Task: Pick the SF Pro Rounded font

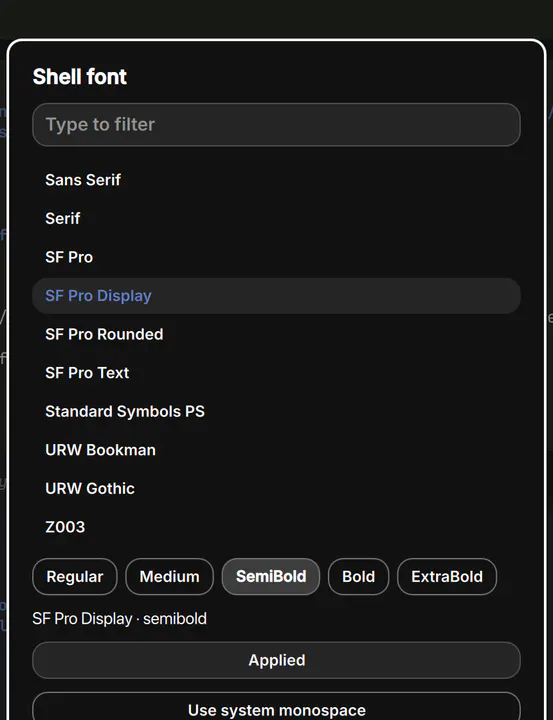Action: click(x=276, y=334)
